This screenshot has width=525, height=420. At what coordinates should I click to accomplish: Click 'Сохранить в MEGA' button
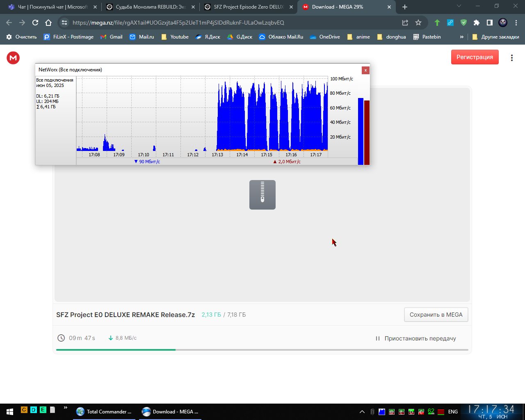pyautogui.click(x=436, y=315)
